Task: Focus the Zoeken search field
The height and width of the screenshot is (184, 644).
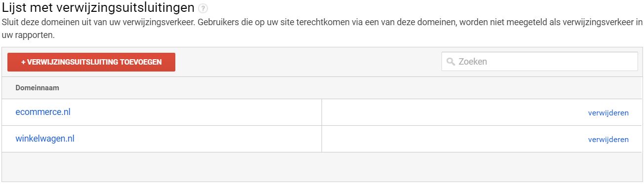Action: 540,62
